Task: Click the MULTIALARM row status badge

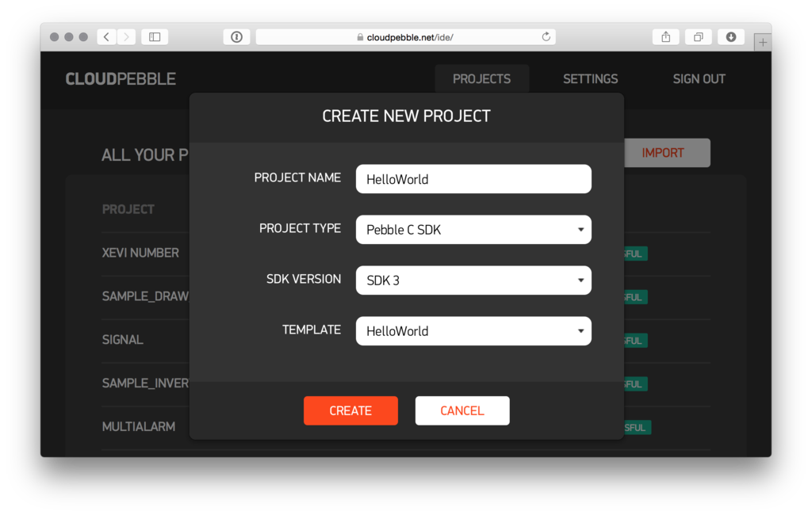Action: point(637,428)
